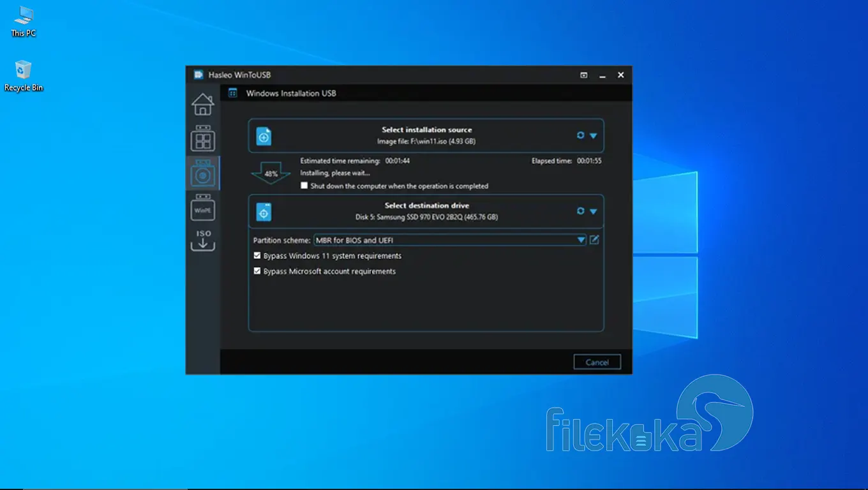Image resolution: width=868 pixels, height=490 pixels.
Task: Open the Home sidebar icon
Action: (203, 104)
